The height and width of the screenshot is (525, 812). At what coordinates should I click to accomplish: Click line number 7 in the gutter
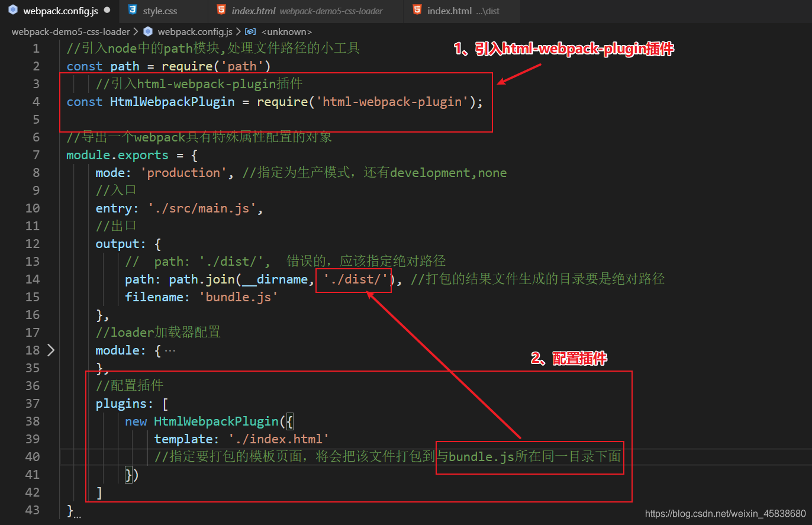point(37,154)
